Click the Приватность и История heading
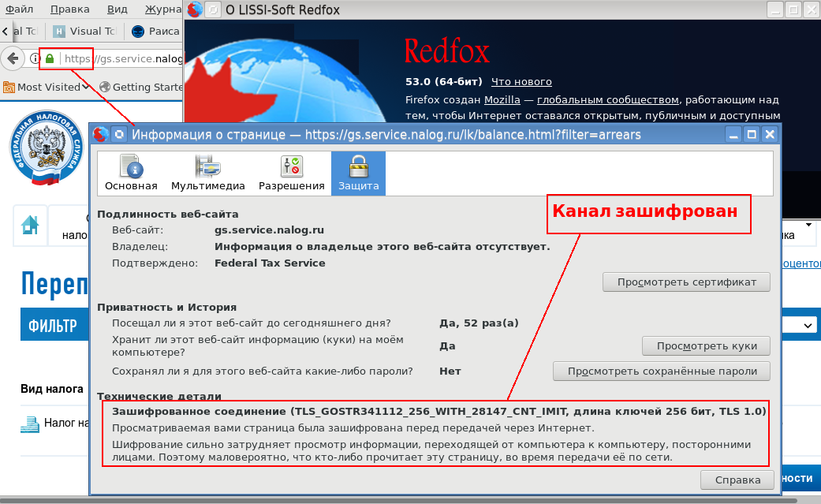821x504 pixels. coord(167,307)
